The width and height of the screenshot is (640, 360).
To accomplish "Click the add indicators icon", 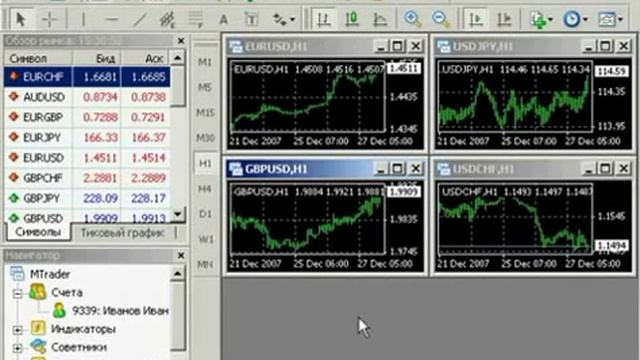I will click(538, 19).
